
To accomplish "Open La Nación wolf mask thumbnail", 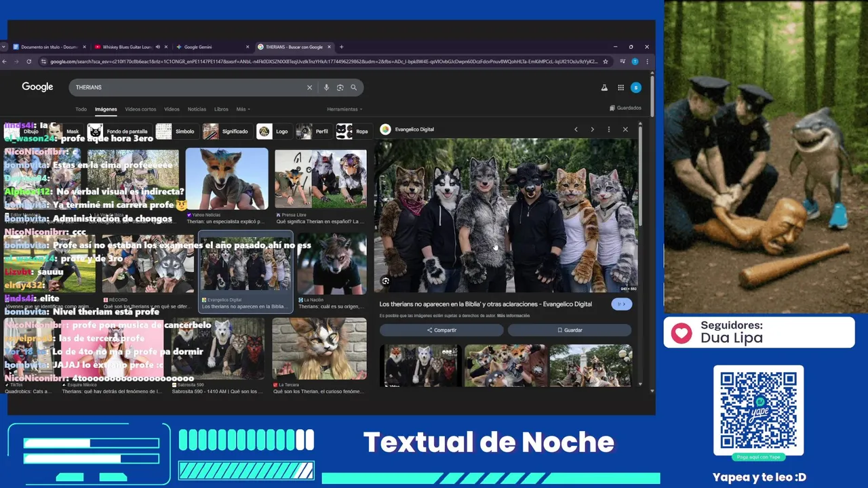I will (332, 264).
